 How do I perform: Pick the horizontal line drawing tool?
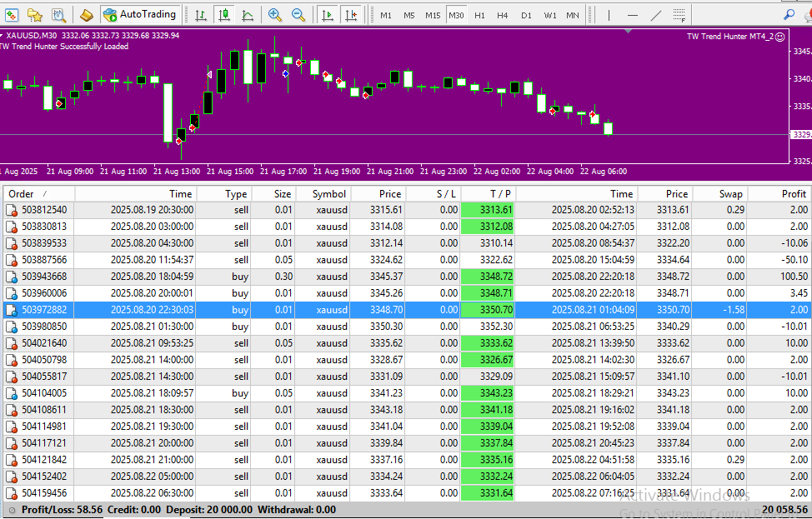632,16
